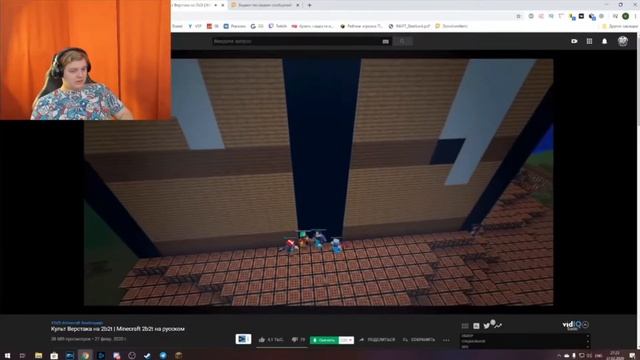Click the blue terminal-style icon beside likes

pos(243,339)
